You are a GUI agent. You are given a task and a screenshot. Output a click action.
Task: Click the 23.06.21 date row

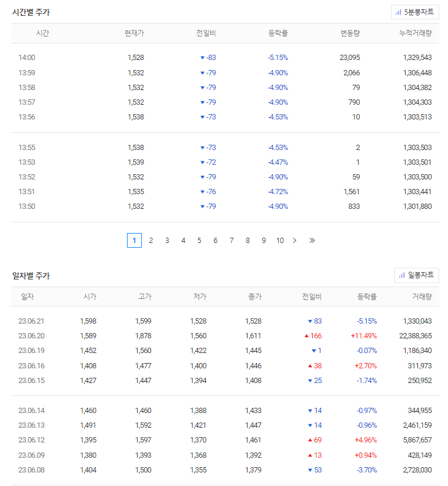coord(225,321)
